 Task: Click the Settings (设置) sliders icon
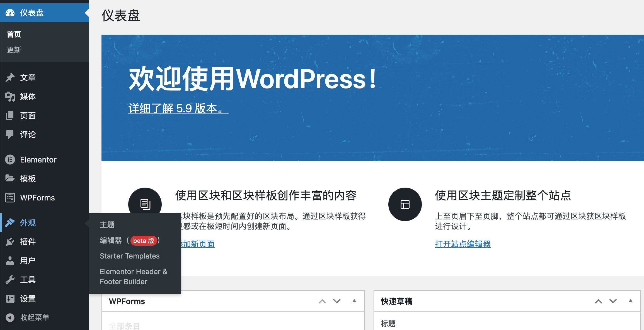[10, 299]
